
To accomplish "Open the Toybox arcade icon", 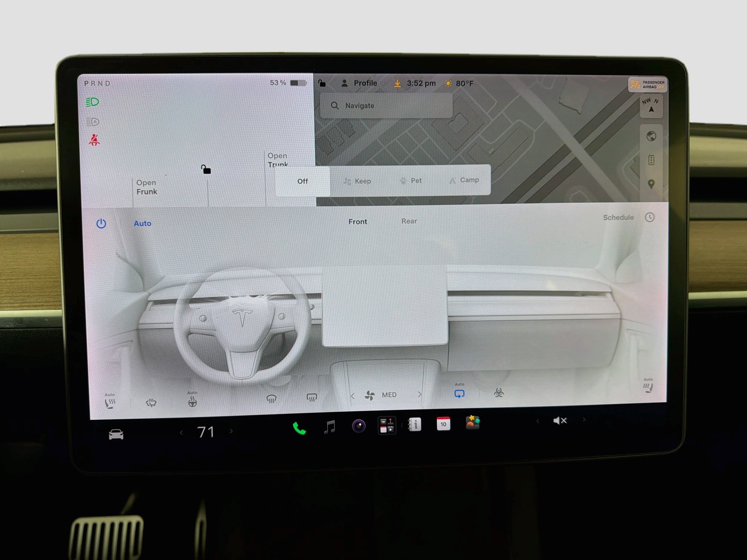I will coord(472,422).
